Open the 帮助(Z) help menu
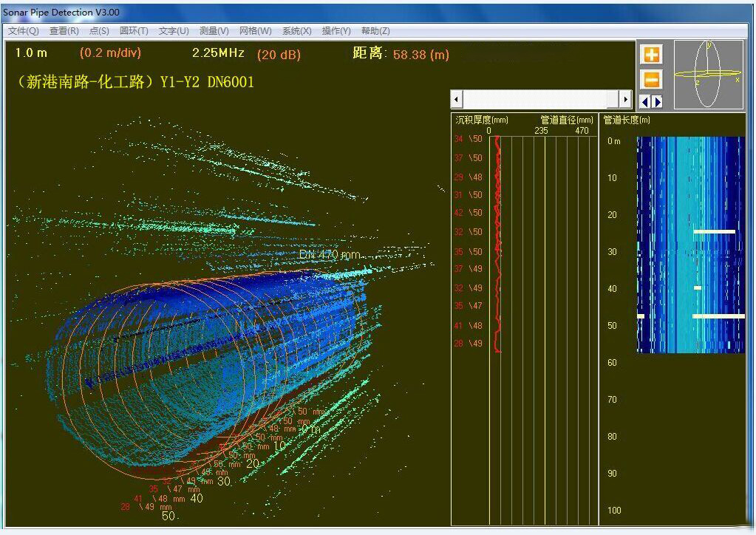 pyautogui.click(x=375, y=31)
